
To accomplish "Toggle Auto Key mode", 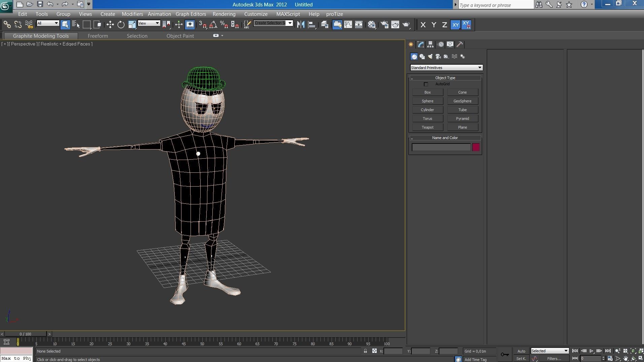I will [x=521, y=351].
